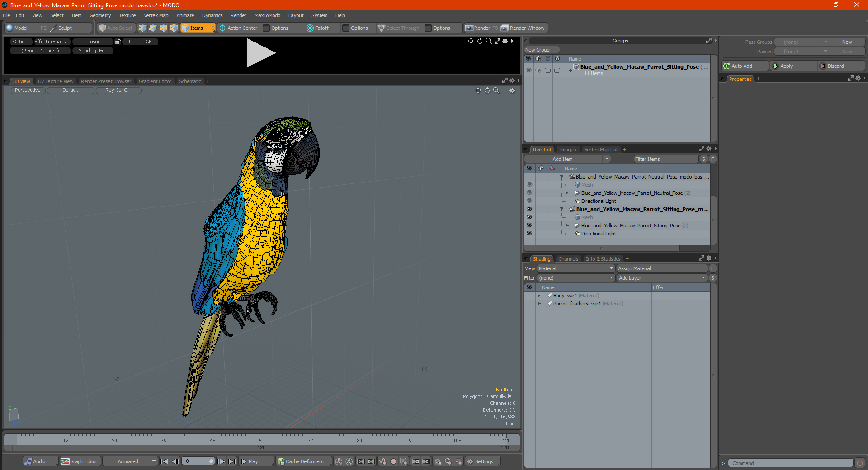Click the New Group button

coord(542,50)
